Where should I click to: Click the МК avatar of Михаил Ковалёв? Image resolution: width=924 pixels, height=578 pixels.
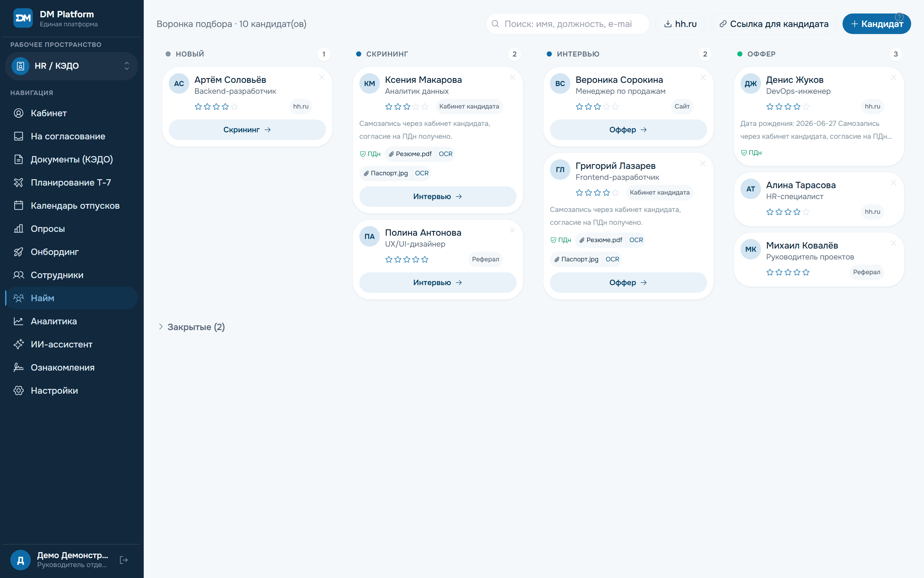tap(750, 249)
